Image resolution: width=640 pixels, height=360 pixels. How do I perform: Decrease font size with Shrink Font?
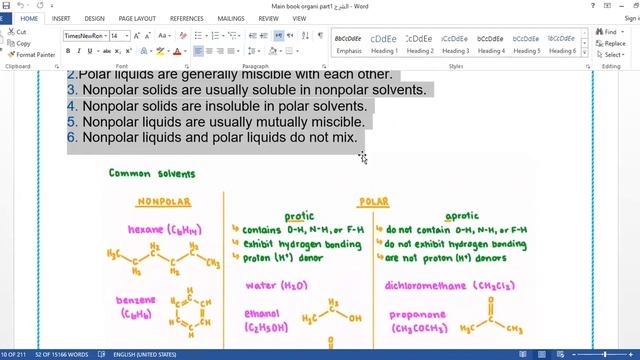pyautogui.click(x=148, y=36)
